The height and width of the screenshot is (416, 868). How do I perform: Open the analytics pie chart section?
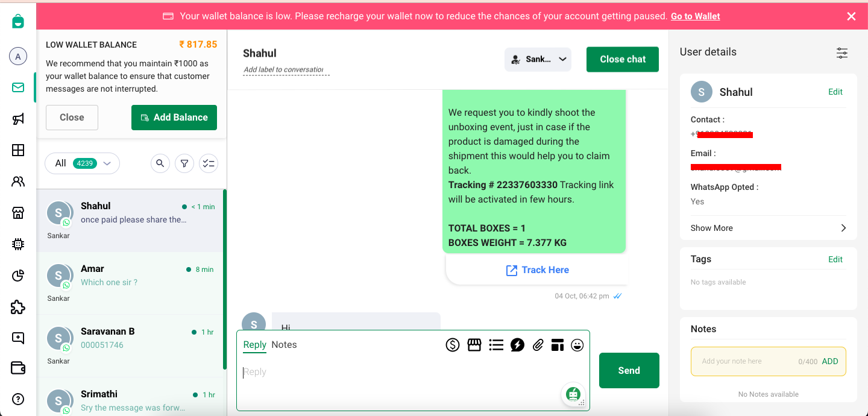18,275
